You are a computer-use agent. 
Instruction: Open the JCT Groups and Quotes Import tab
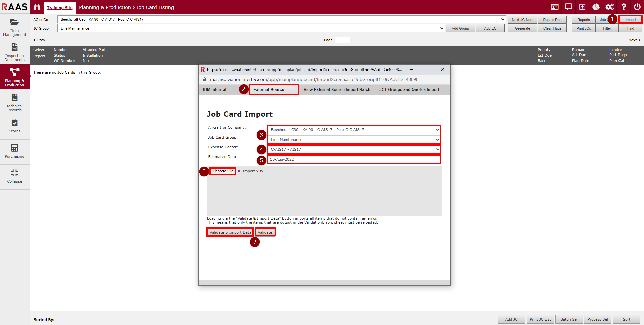coord(409,90)
